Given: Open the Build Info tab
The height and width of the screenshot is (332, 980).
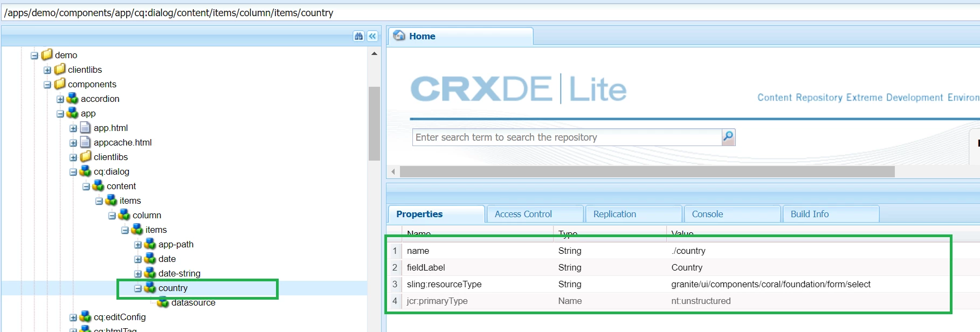Looking at the screenshot, I should pyautogui.click(x=831, y=214).
